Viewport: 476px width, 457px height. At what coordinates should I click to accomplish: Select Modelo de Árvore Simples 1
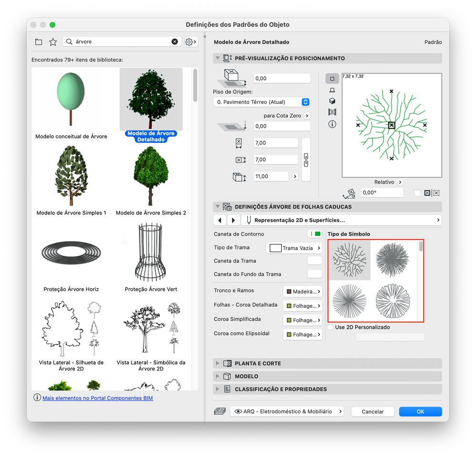[71, 176]
